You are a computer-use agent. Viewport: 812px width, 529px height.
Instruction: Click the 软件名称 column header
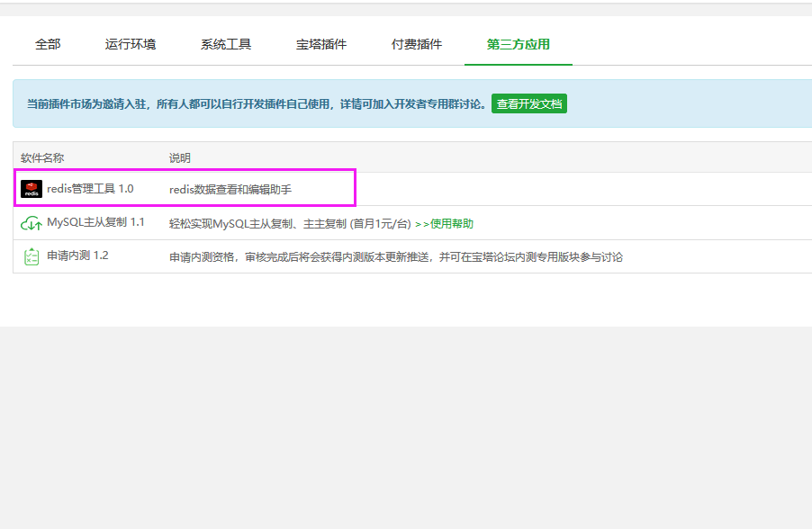tap(42, 157)
